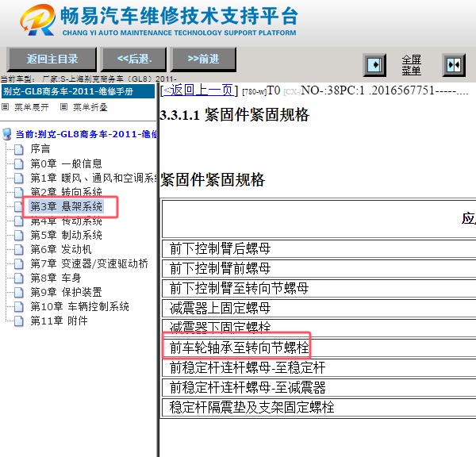Click the page icon beside 第5章 制动系统
Screen dimensions: 476x457
[x=19, y=236]
